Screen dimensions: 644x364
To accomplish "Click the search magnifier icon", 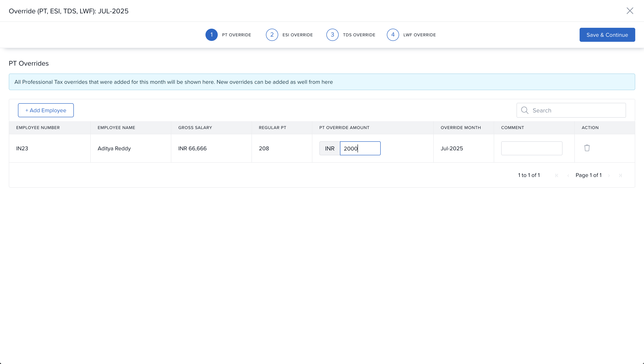I will pos(524,110).
